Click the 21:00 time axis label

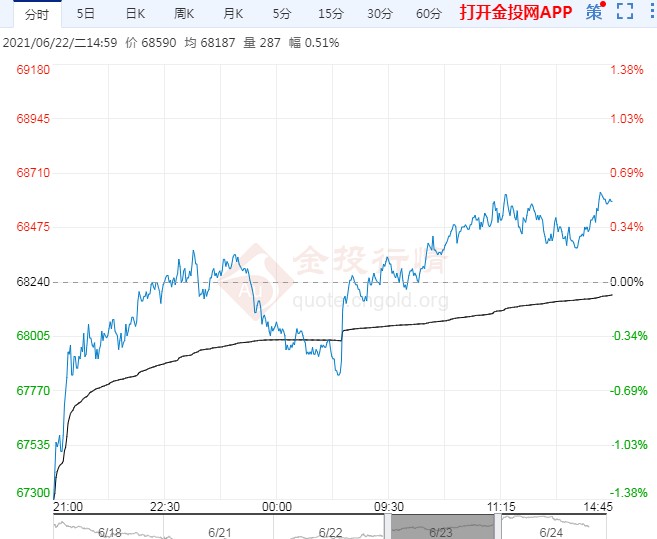coord(68,507)
